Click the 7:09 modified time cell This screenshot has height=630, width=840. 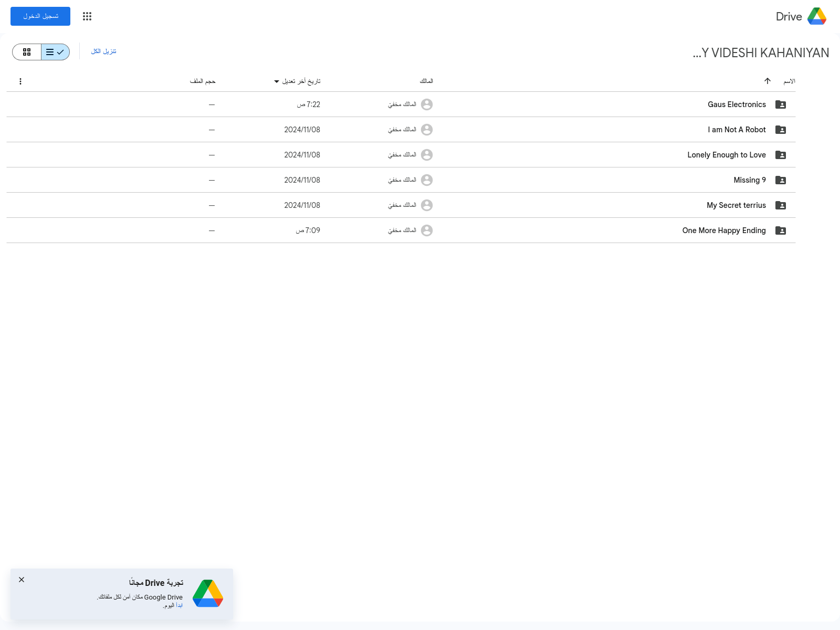click(308, 230)
